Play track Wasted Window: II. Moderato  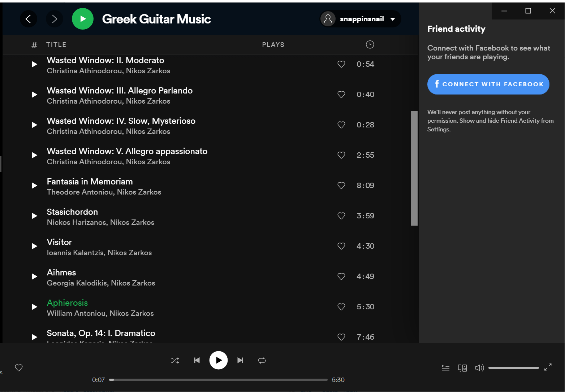[34, 64]
